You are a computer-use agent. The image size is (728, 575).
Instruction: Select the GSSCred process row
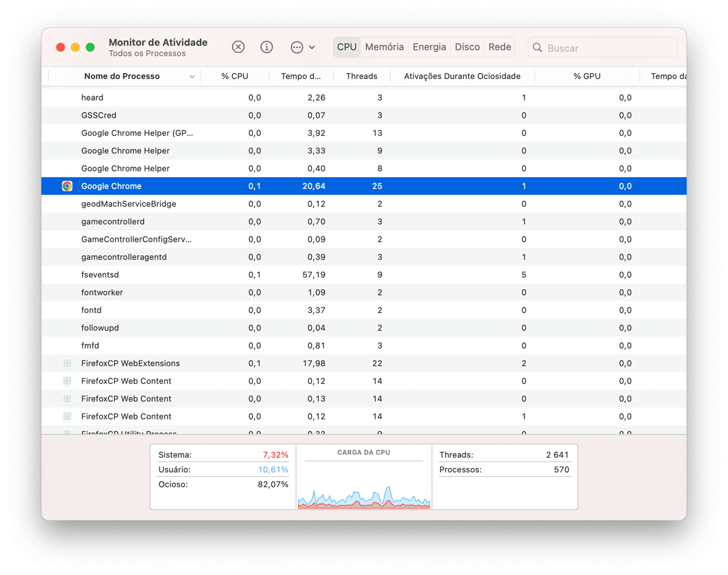364,115
